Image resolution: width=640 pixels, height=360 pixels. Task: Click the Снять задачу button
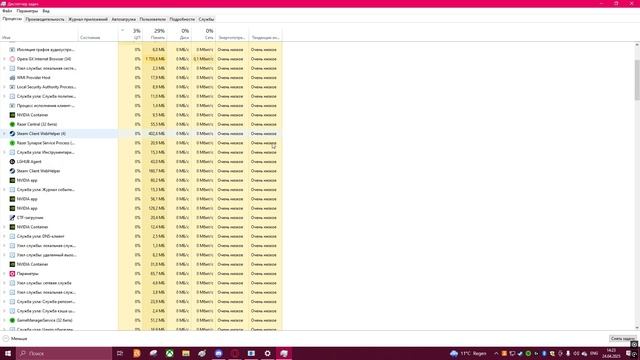coord(623,338)
